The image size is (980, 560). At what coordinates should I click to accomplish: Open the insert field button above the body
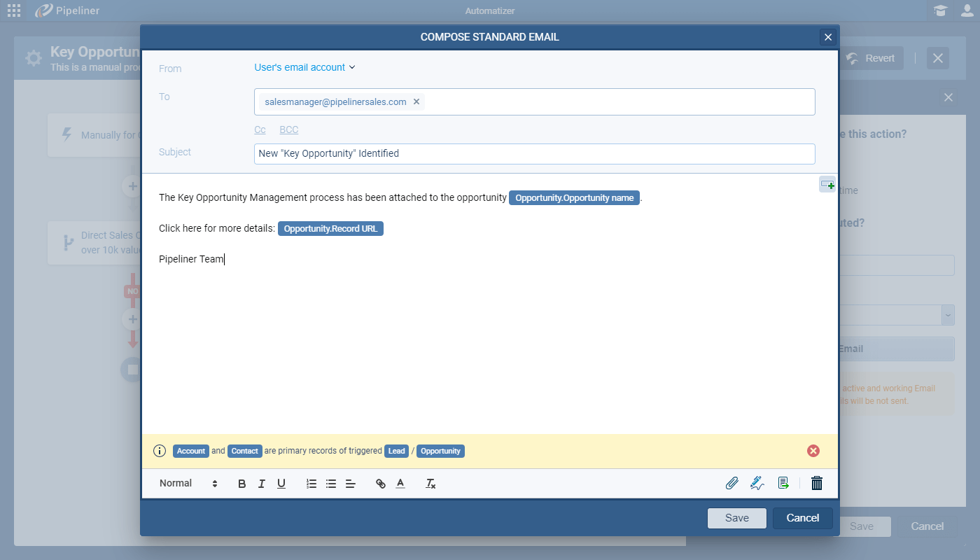[x=827, y=185]
